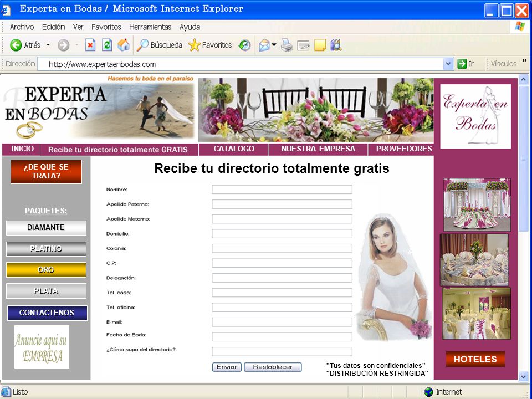
Task: Open the NUESTRA EMPRESA navigation tab
Action: [x=318, y=149]
